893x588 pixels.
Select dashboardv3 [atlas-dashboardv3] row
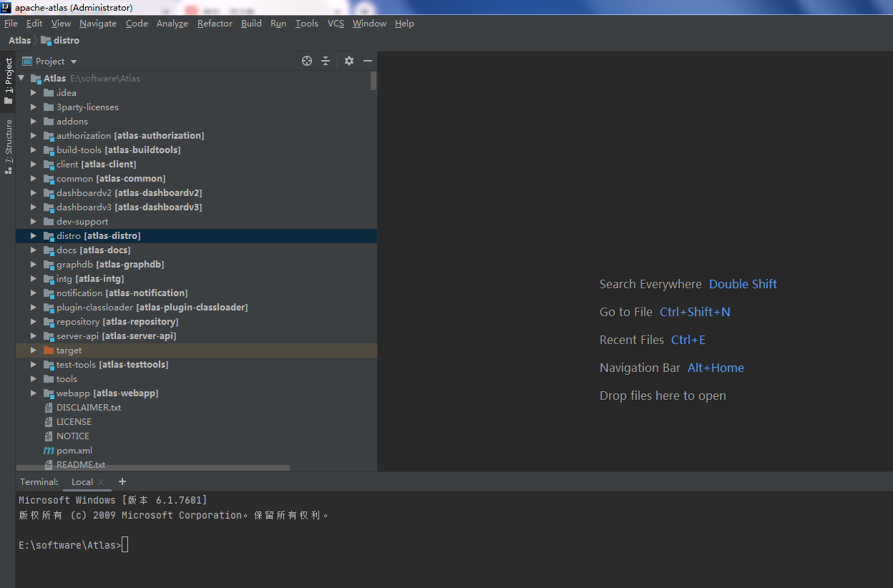pos(196,207)
